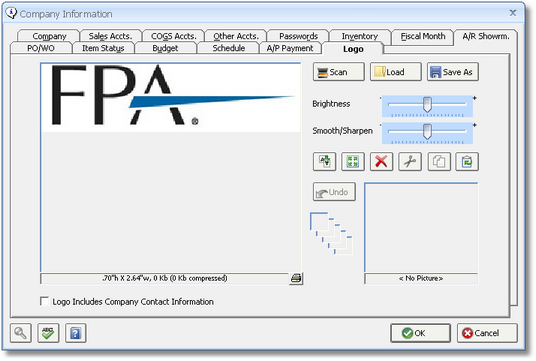The height and width of the screenshot is (361, 536).
Task: Select the Logo tab
Action: click(353, 49)
